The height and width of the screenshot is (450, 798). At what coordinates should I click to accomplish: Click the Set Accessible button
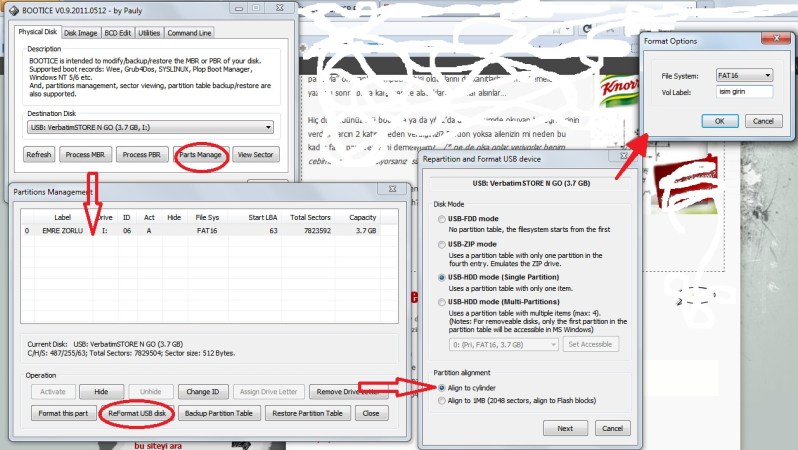pos(590,345)
